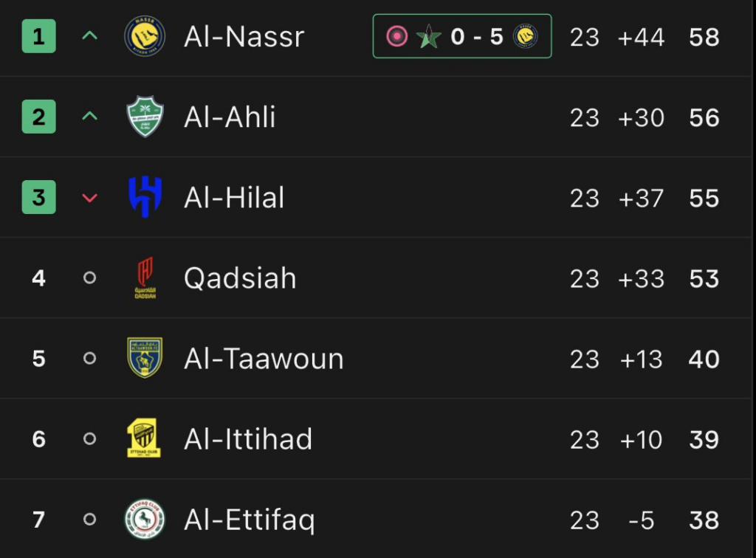Click the red down arrow beside Al-Hilal
The image size is (756, 558).
click(x=89, y=197)
